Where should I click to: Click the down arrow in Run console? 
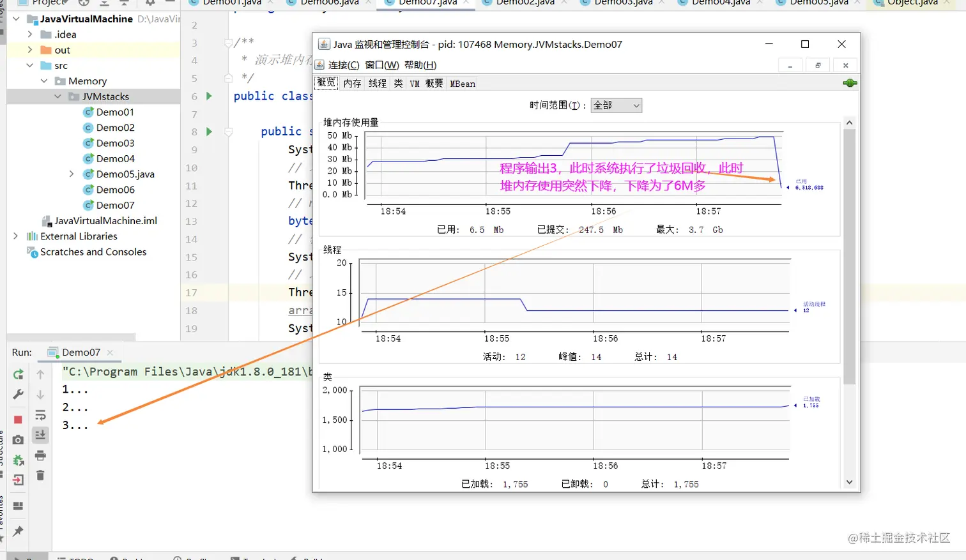point(40,395)
